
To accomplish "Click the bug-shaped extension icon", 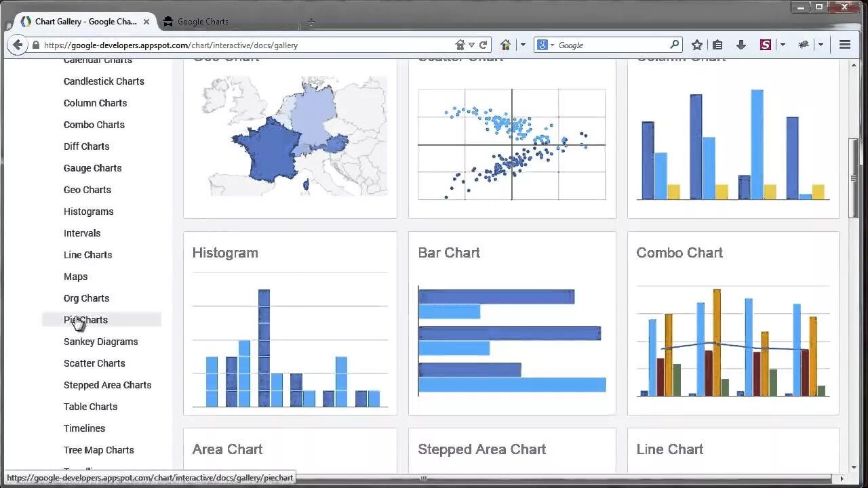I will click(804, 45).
